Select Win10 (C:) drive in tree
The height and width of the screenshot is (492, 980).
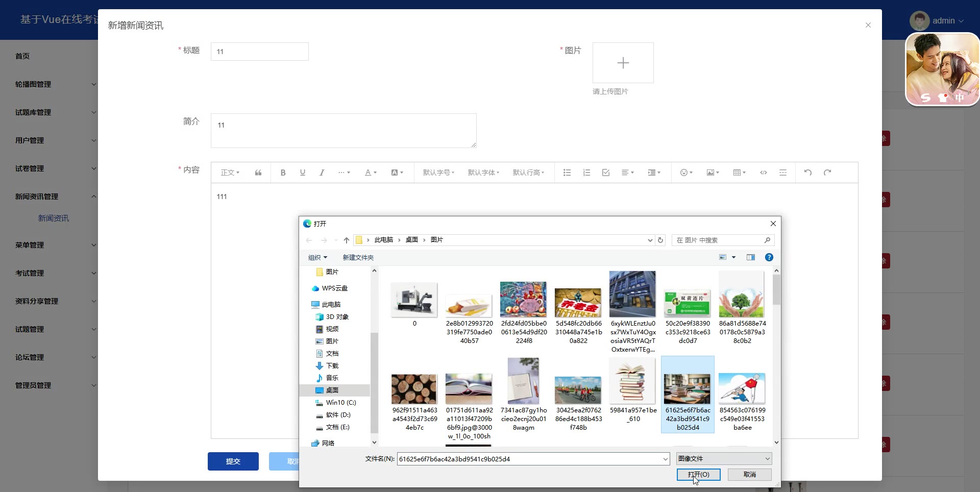pyautogui.click(x=341, y=402)
